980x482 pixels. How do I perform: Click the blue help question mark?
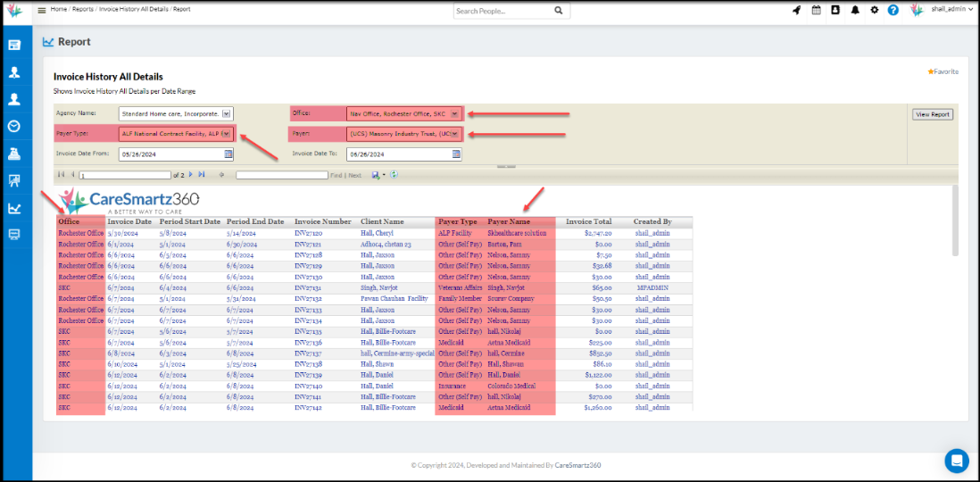pyautogui.click(x=893, y=10)
